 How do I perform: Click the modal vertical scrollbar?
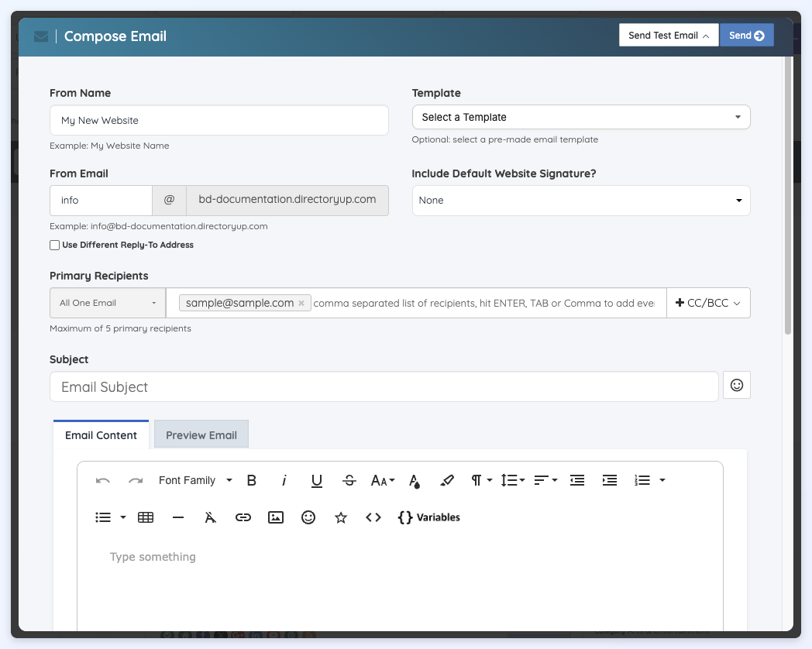coord(788,196)
